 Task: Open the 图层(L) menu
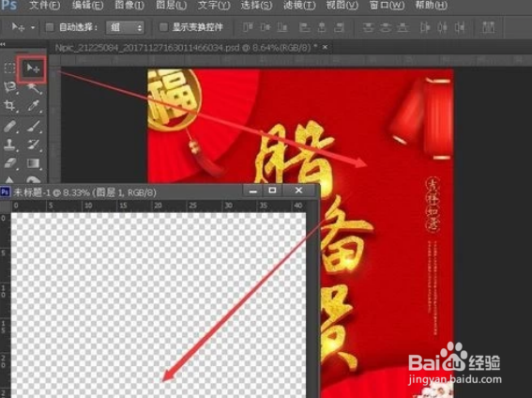(172, 6)
